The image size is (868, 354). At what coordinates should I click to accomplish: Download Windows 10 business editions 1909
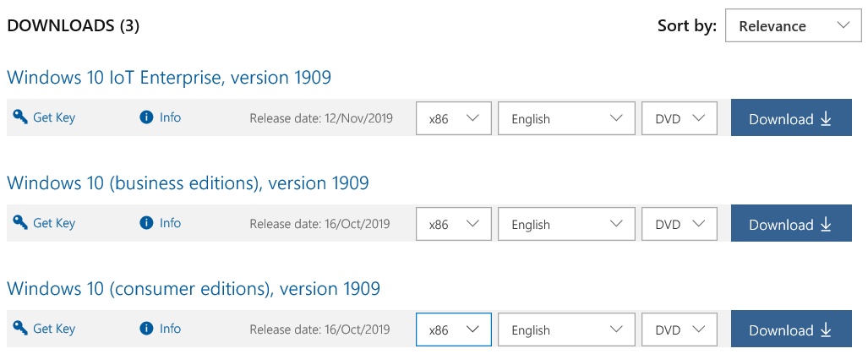pos(791,223)
